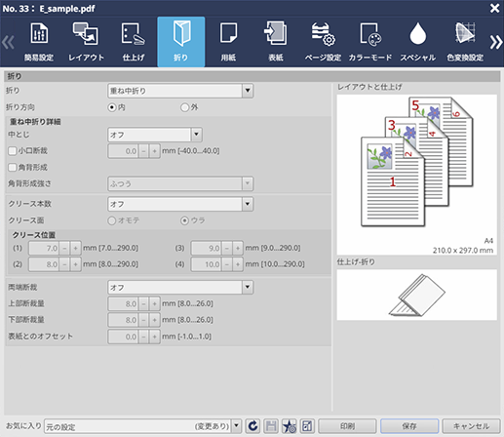Increase 小口断裁 value with plus

[155, 151]
